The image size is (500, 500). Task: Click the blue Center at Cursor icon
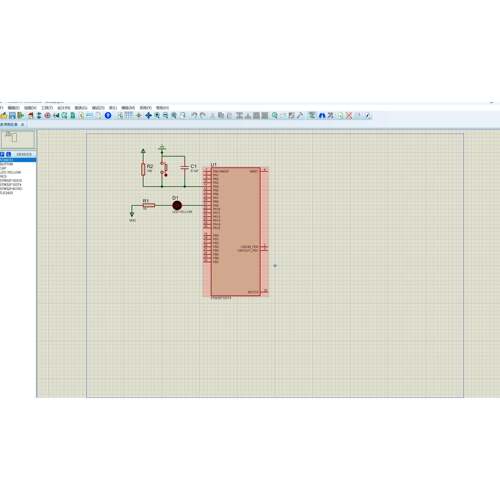point(148,116)
